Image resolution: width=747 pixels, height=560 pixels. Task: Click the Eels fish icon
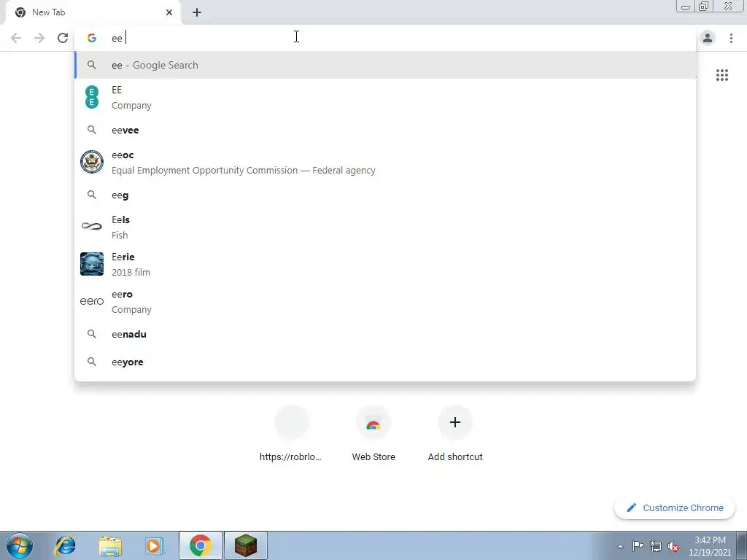tap(91, 227)
